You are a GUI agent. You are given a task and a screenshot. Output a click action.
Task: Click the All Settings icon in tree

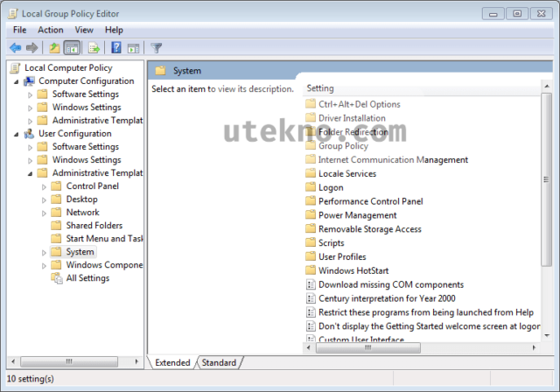pyautogui.click(x=57, y=278)
